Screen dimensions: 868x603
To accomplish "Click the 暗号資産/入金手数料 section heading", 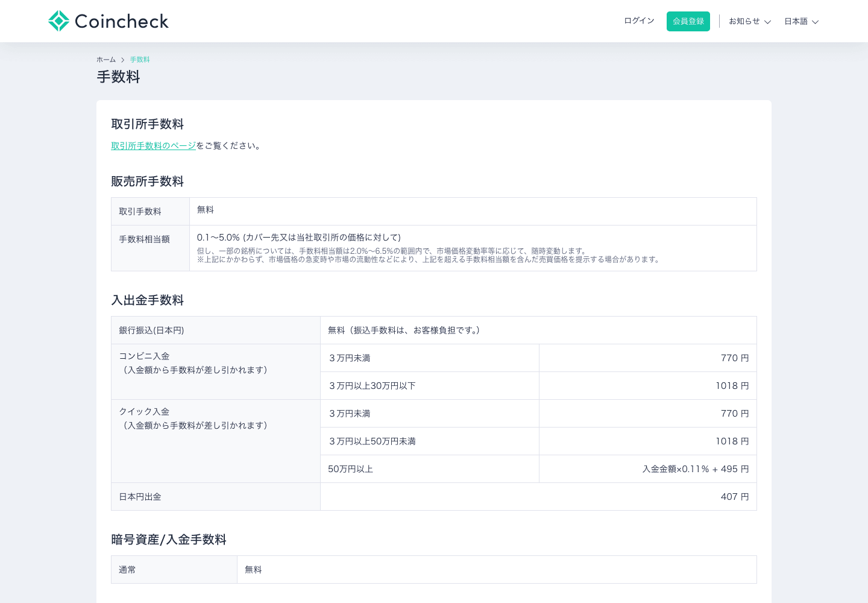I will (169, 540).
